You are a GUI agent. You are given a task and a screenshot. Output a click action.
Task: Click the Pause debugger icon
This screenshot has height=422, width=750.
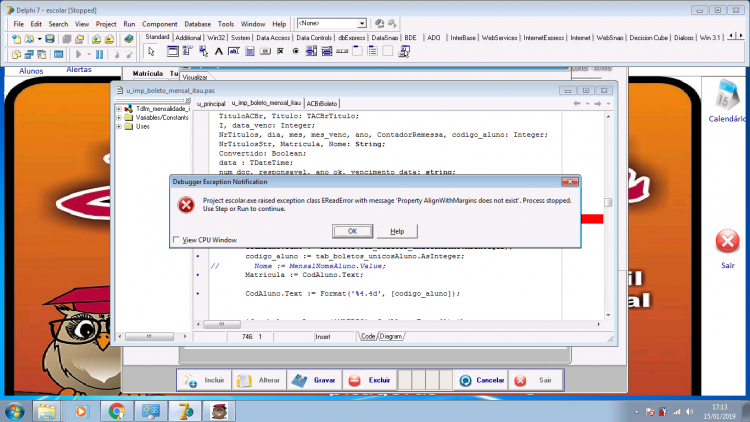point(99,55)
